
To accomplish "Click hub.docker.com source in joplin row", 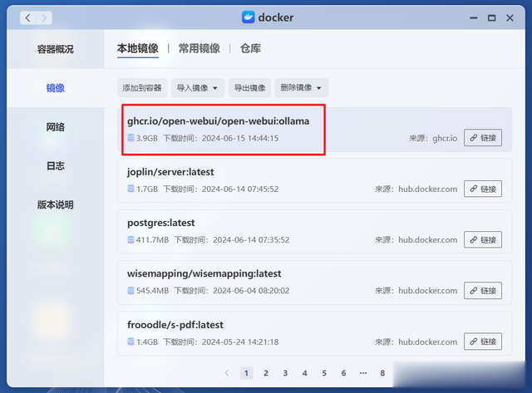I will tap(428, 189).
